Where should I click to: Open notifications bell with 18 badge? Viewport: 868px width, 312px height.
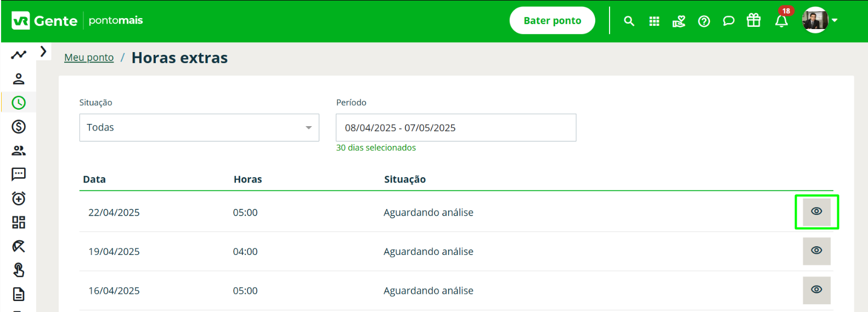782,21
